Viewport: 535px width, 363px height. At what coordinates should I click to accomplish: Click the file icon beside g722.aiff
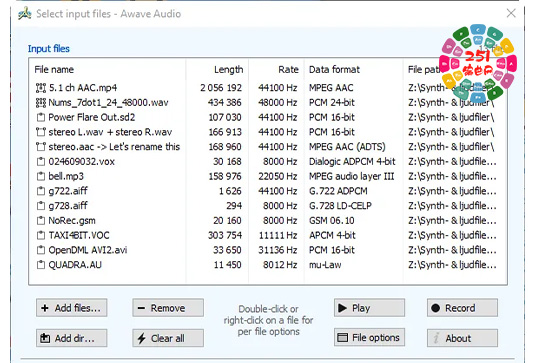pos(41,191)
